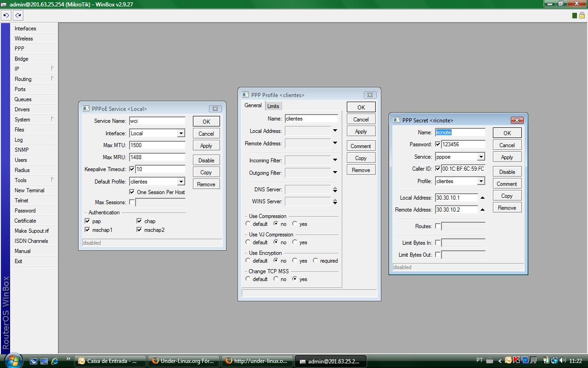Expand Remote Address in PPP Profile
This screenshot has height=368, width=588.
click(x=335, y=144)
